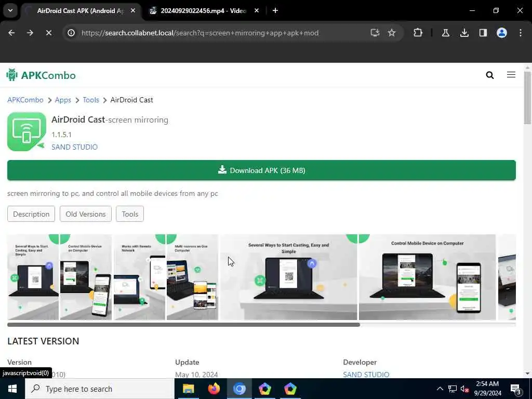
Task: Select the 'LATEST VERSION' heading text
Action: (x=43, y=341)
